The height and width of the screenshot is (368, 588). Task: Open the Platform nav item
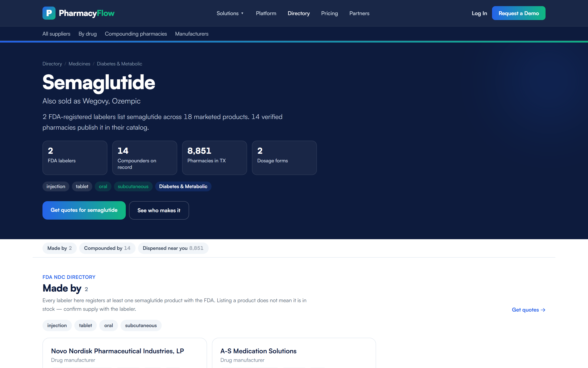click(x=266, y=13)
